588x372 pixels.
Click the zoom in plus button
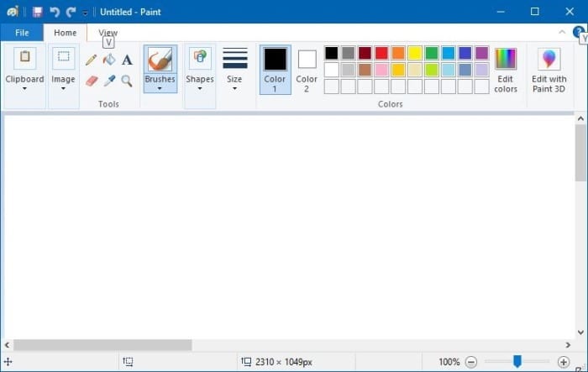coord(564,362)
